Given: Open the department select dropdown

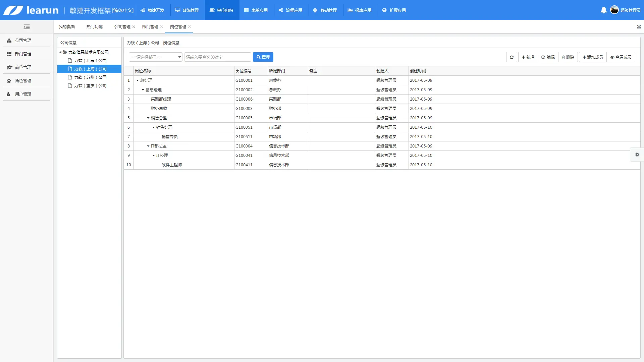Looking at the screenshot, I should pos(156,57).
